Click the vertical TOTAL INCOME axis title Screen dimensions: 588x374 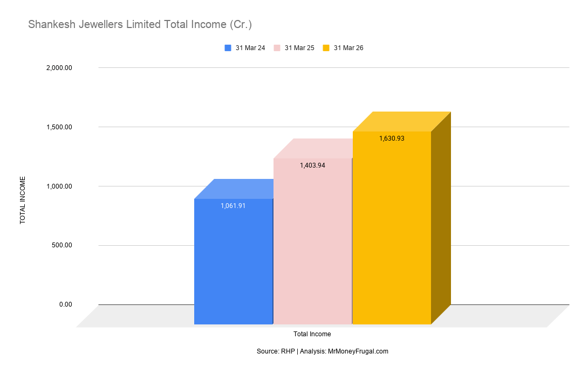23,200
